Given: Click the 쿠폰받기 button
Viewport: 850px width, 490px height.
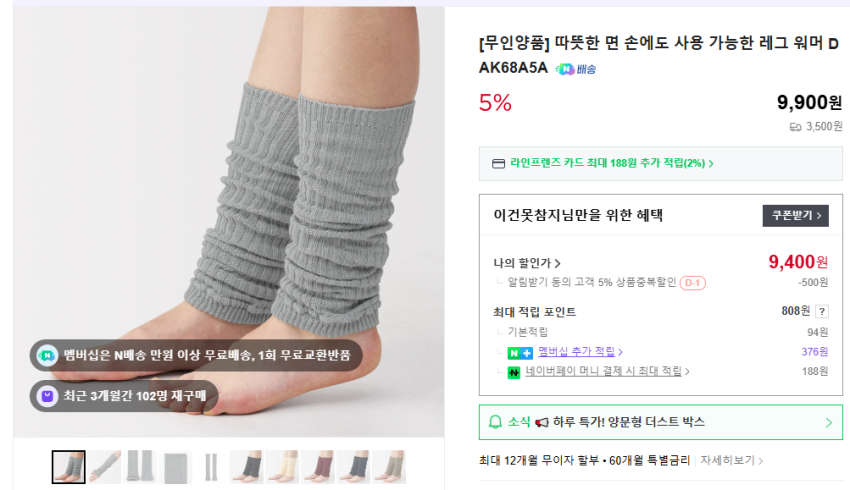Looking at the screenshot, I should tap(795, 216).
